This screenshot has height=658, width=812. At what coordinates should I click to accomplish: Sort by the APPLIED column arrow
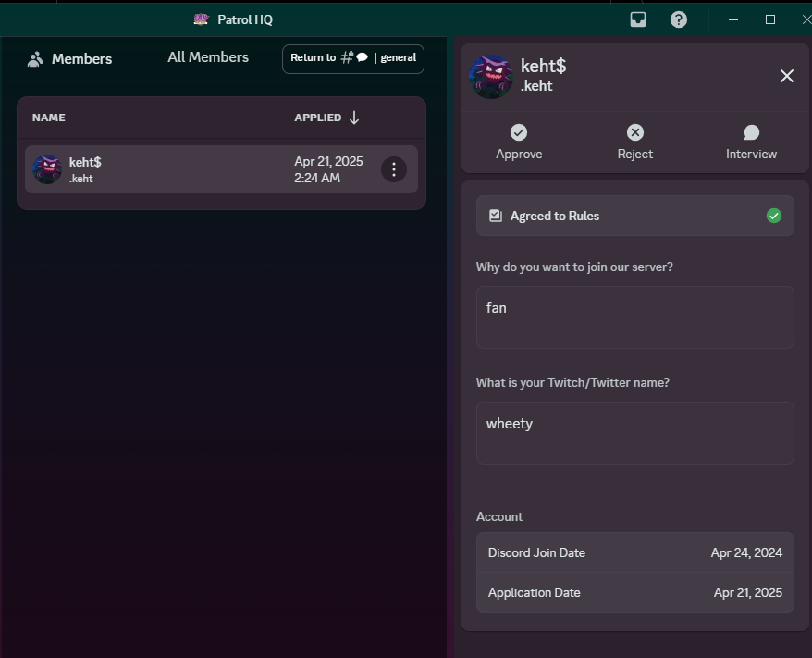[x=354, y=118]
